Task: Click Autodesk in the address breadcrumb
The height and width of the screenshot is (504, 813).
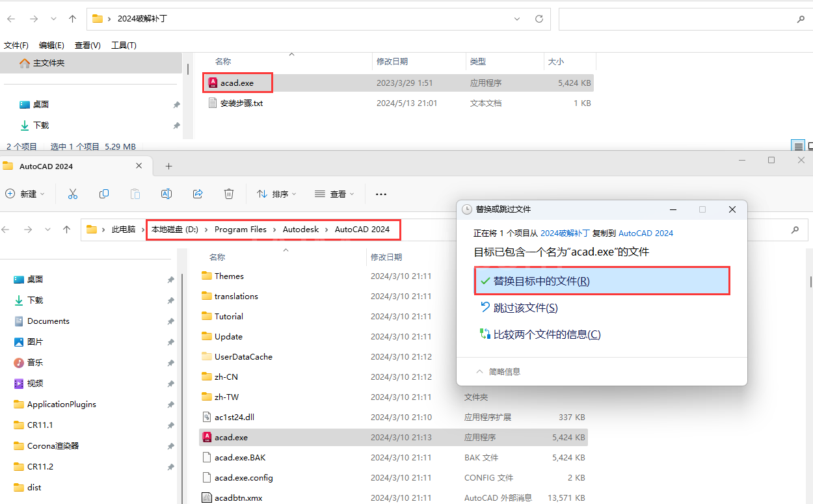Action: click(x=300, y=230)
